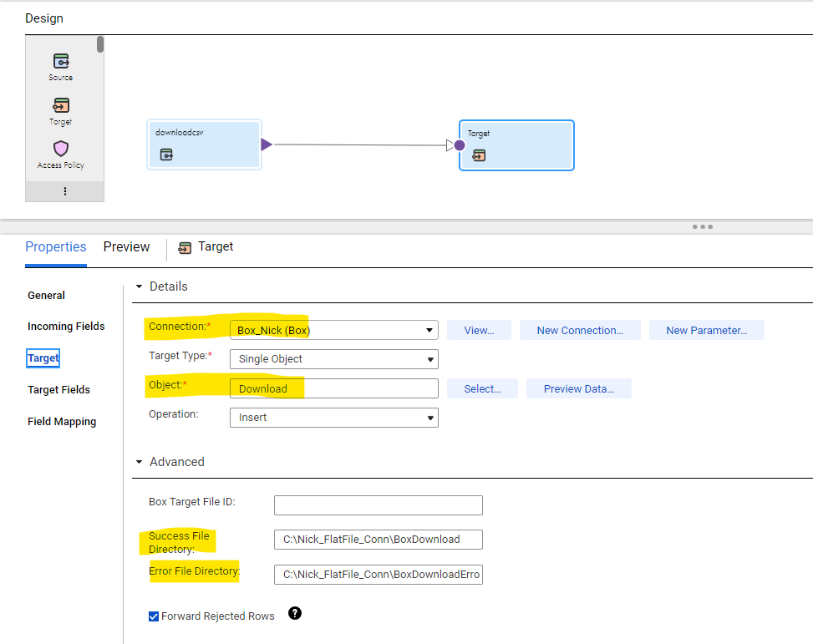Click source icon inside downloadcsv node
The image size is (813, 644).
tap(166, 155)
